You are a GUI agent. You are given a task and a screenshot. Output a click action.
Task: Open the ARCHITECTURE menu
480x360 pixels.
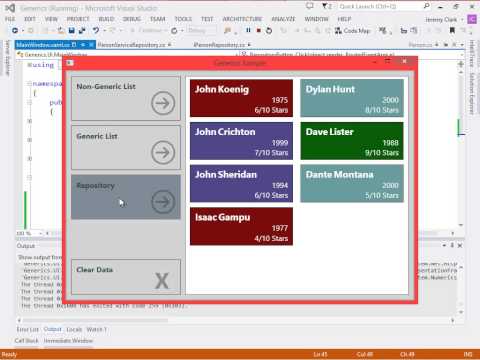tap(242, 19)
